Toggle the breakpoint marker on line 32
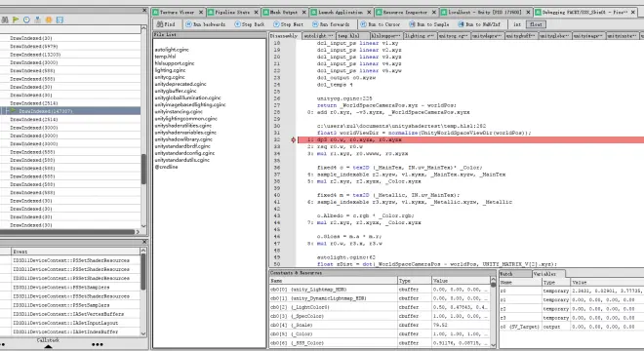 tap(294, 140)
